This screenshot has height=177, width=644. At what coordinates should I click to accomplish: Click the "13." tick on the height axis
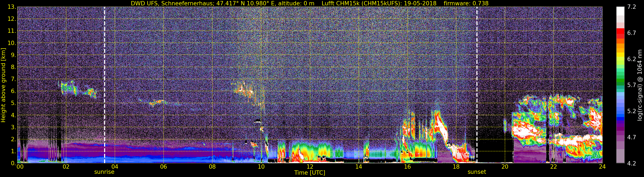[12, 7]
